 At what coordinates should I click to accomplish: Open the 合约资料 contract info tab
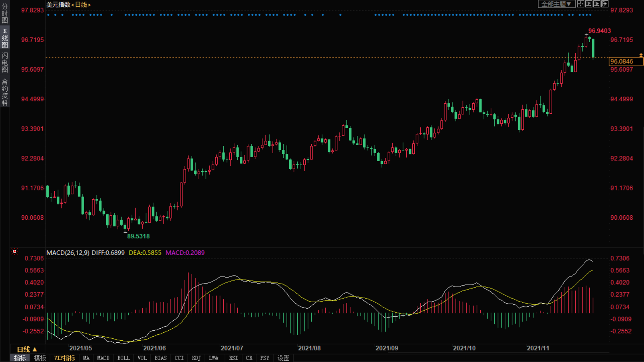(5, 92)
